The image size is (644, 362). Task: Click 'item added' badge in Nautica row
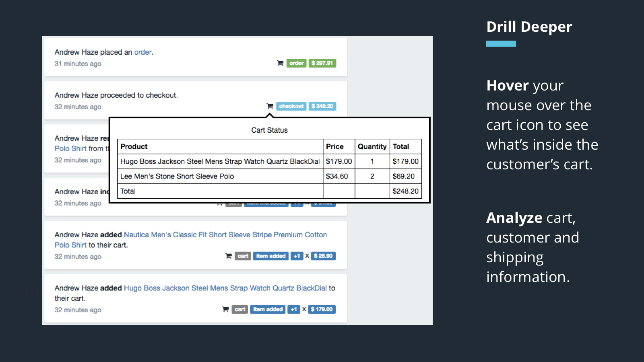(x=271, y=256)
